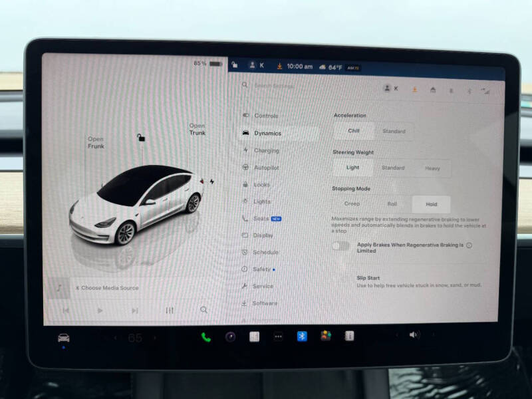532x399 pixels.
Task: Tap the AQI air quality badge
Action: point(353,68)
